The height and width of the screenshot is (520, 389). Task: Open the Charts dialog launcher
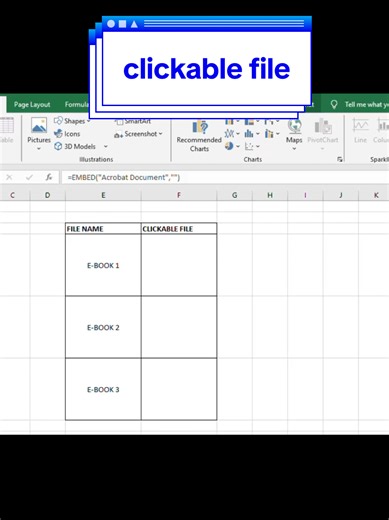tap(340, 159)
